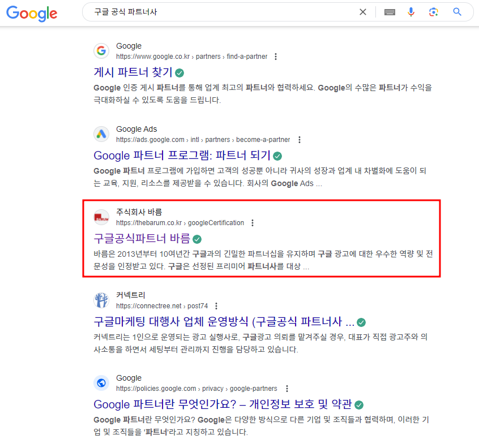The height and width of the screenshot is (448, 479).
Task: Open more options for connectree.net result
Action: pyautogui.click(x=216, y=306)
